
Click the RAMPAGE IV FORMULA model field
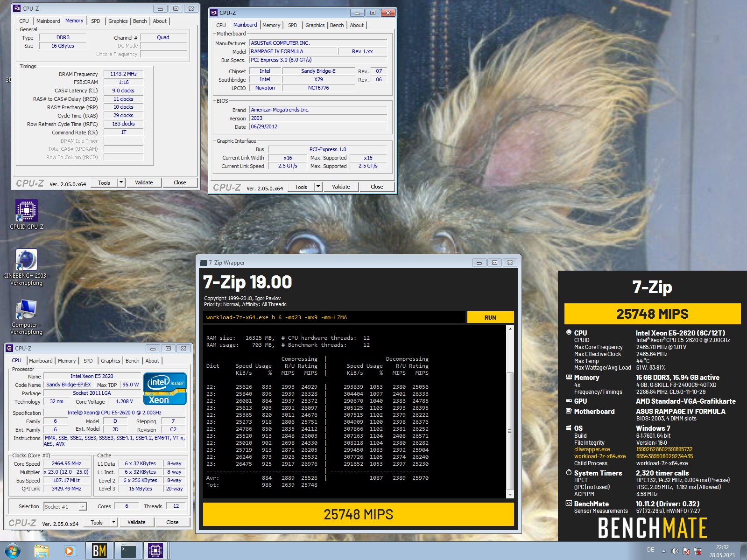pyautogui.click(x=292, y=51)
